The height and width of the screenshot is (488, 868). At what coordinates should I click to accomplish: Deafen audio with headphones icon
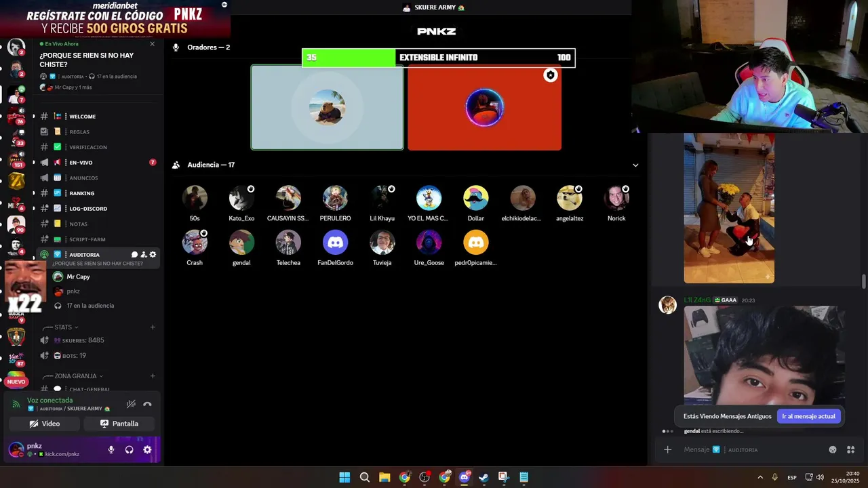[129, 450]
